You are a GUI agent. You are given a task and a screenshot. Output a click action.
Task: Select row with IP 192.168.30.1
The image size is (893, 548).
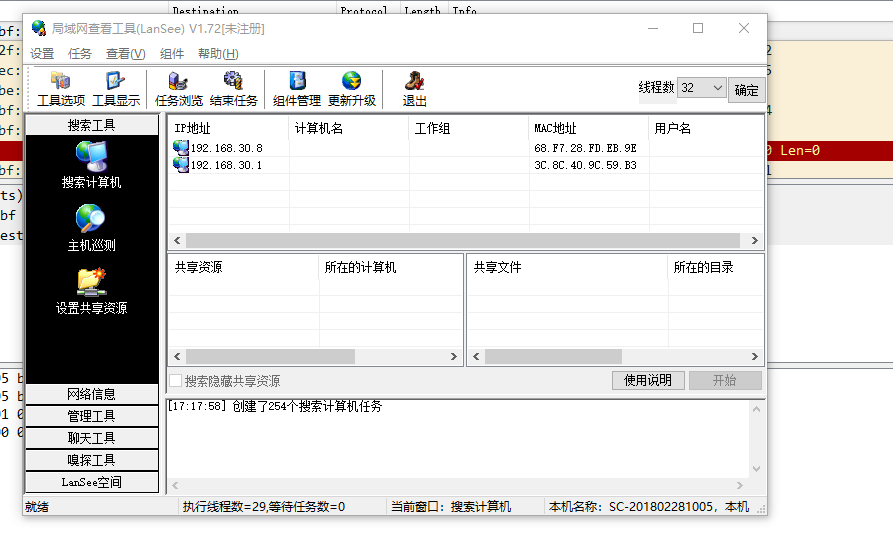point(466,165)
